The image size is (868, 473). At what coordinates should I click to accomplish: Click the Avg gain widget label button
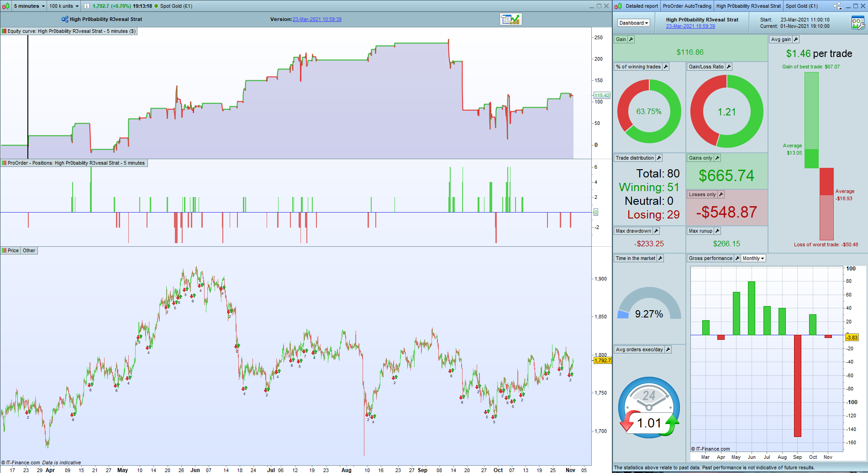[781, 39]
